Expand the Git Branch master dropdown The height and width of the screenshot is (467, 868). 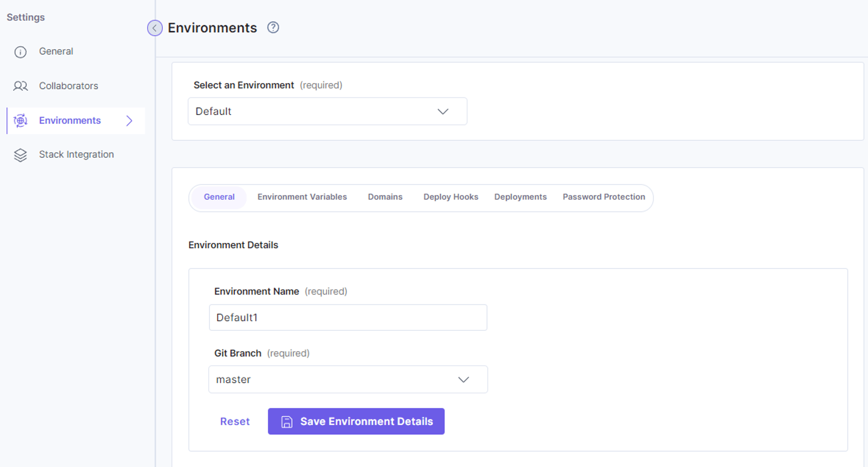click(348, 379)
